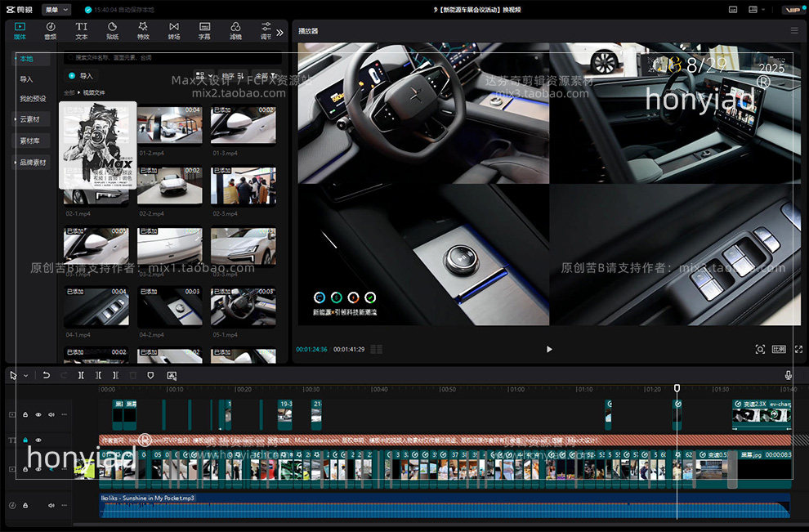Screen dimensions: 809x532
Task: Open the 贴纸 (Stickers) panel
Action: [112, 31]
